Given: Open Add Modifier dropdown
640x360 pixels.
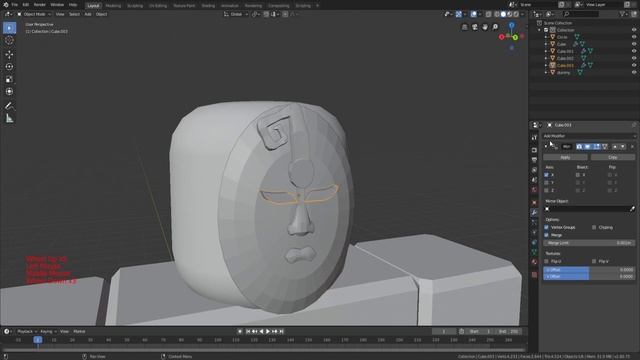Looking at the screenshot, I should 589,136.
